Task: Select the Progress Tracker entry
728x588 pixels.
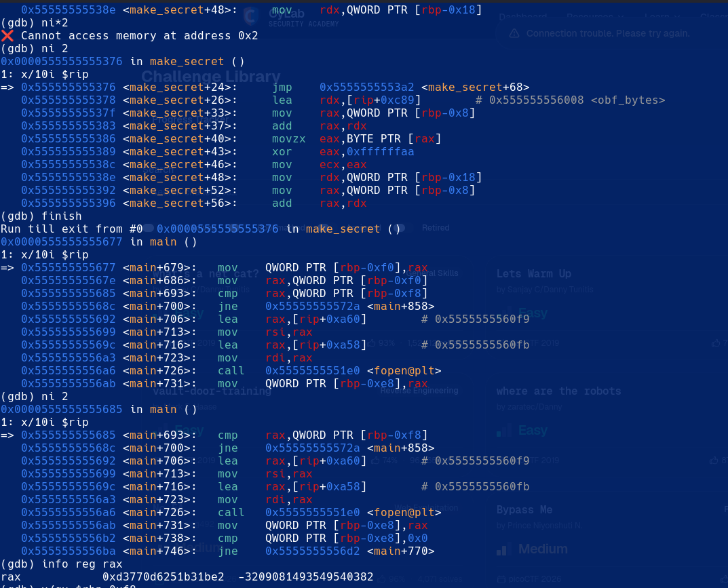Action: (x=191, y=120)
